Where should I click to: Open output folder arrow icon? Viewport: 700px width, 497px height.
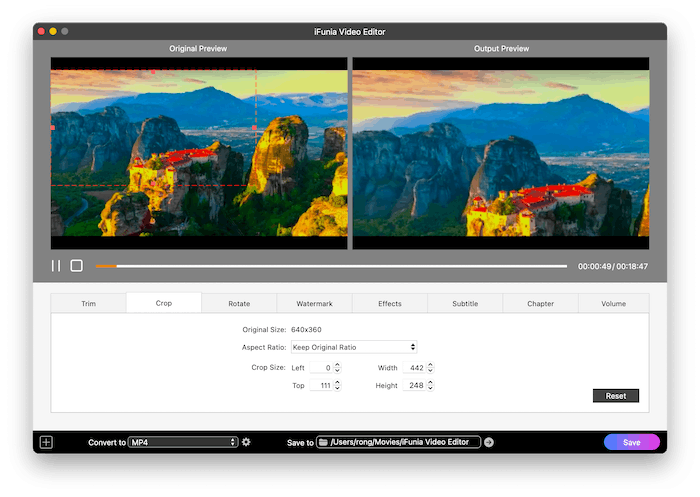(x=489, y=442)
